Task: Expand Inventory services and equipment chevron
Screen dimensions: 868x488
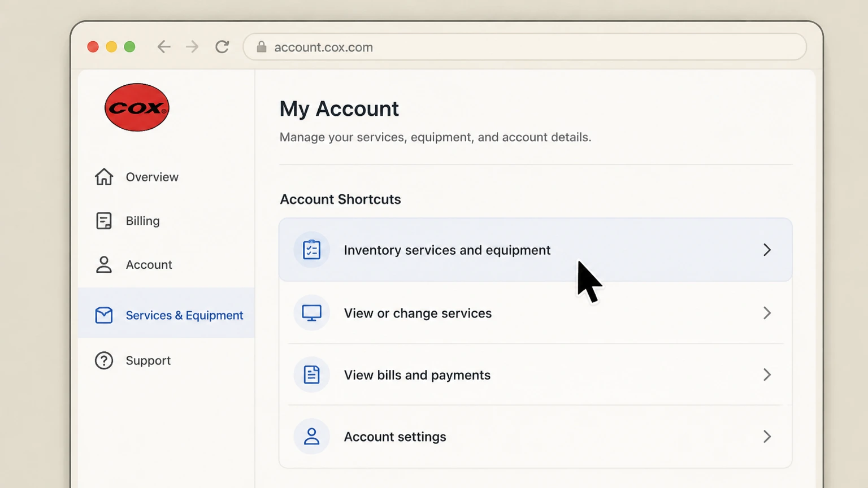Action: coord(767,250)
